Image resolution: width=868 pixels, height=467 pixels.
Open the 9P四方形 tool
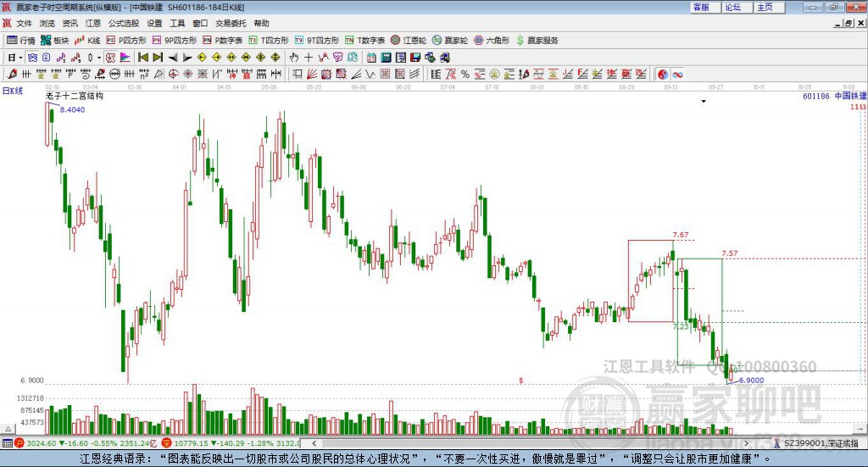point(175,41)
